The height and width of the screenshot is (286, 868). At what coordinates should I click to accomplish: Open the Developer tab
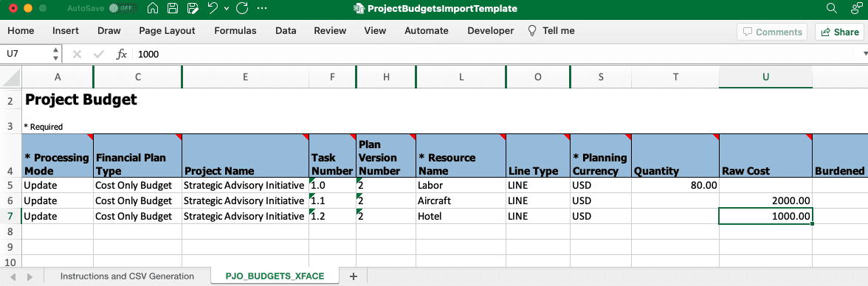pyautogui.click(x=490, y=31)
